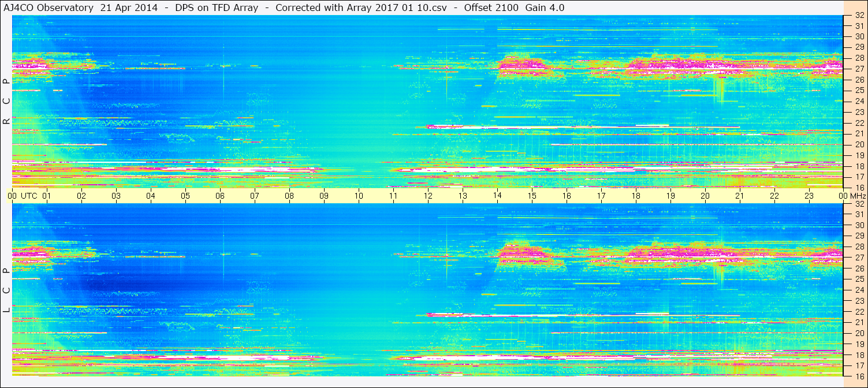The height and width of the screenshot is (388, 868).
Task: Select hour 01 on the UTC time axis
Action: tap(47, 196)
